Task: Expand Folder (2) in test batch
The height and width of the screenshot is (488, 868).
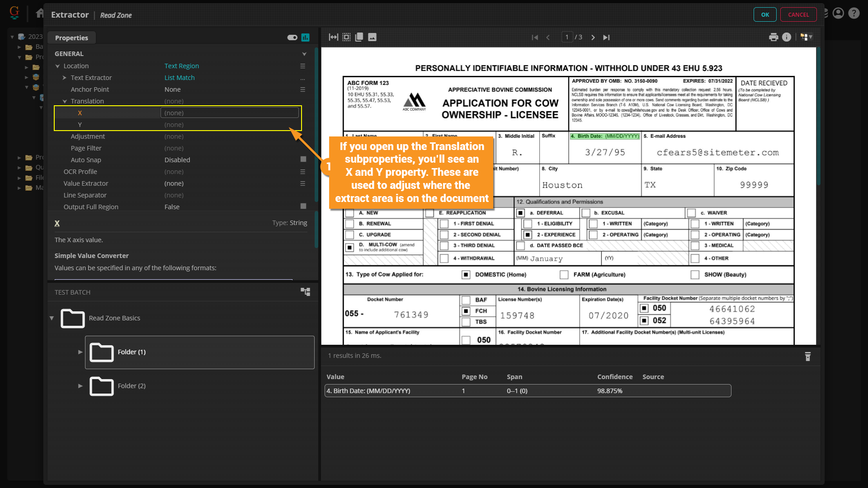Action: coord(80,386)
